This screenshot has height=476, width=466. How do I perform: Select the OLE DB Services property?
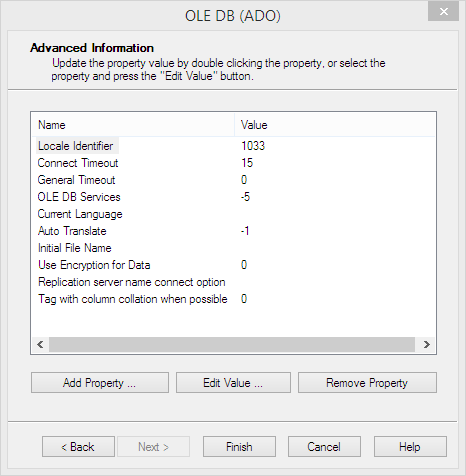[79, 197]
